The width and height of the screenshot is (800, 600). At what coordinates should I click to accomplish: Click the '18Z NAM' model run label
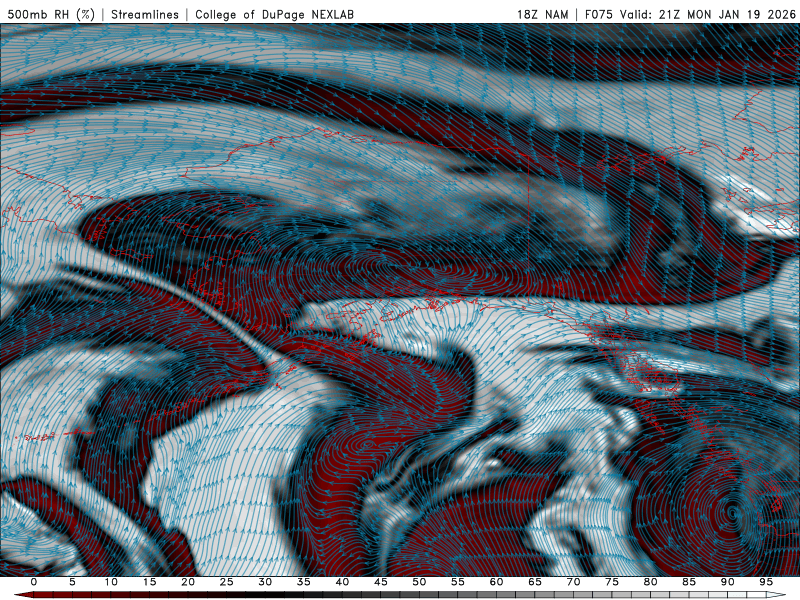(542, 14)
